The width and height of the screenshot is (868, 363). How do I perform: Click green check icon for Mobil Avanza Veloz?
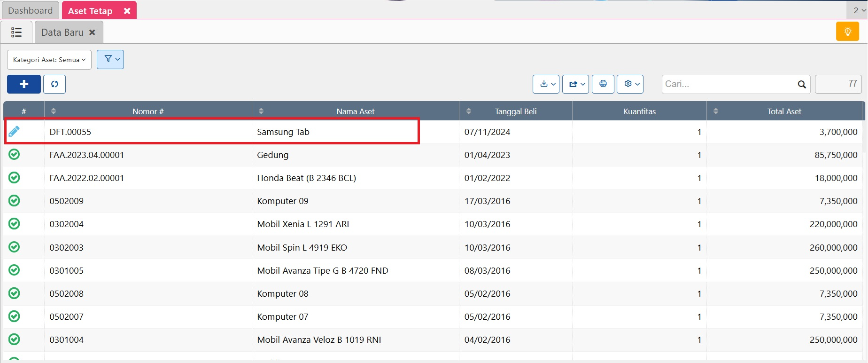click(x=14, y=339)
